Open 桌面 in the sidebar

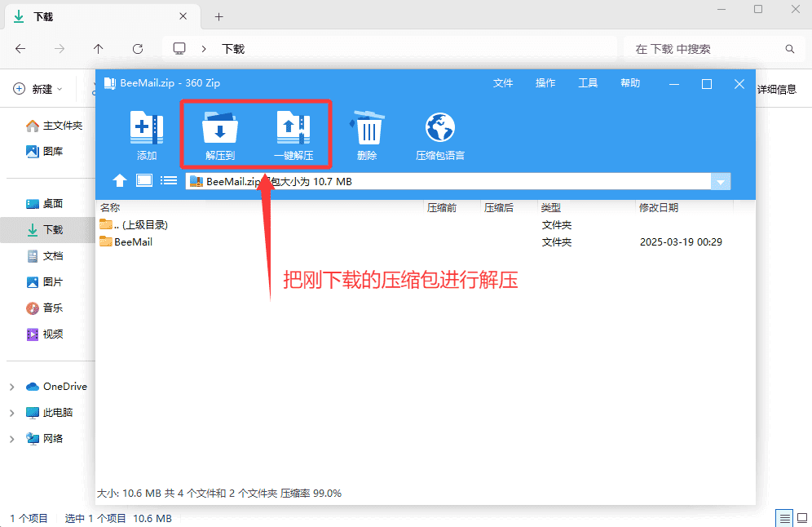45,204
